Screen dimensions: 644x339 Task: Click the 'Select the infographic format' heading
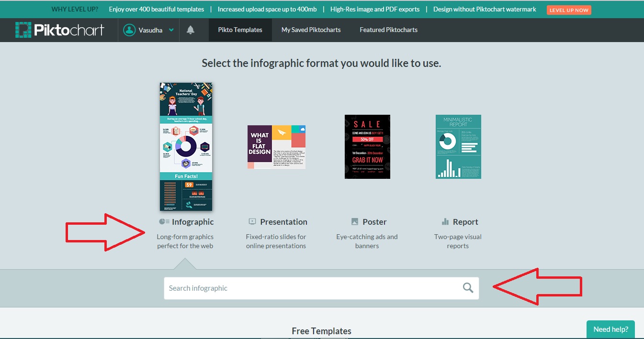click(x=321, y=63)
